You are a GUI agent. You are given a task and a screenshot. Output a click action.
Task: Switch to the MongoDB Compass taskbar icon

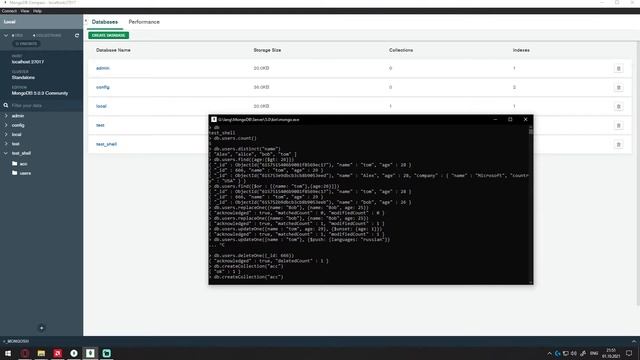[x=90, y=353]
